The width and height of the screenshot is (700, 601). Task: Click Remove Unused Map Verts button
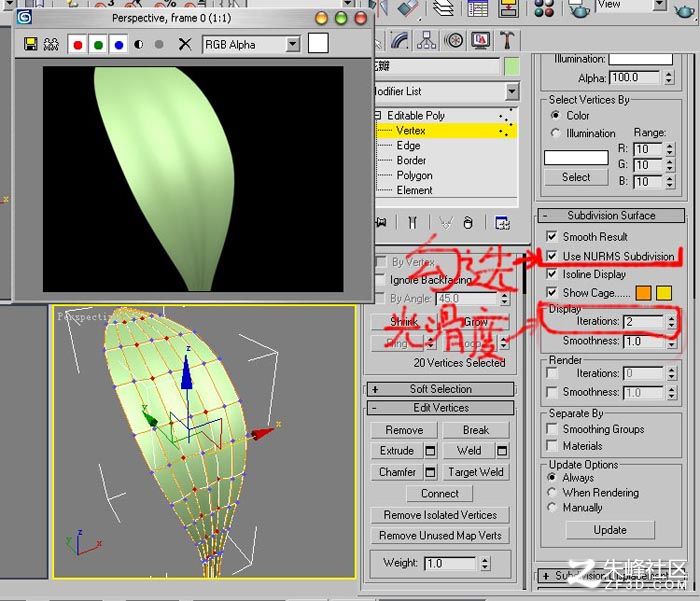[x=440, y=535]
